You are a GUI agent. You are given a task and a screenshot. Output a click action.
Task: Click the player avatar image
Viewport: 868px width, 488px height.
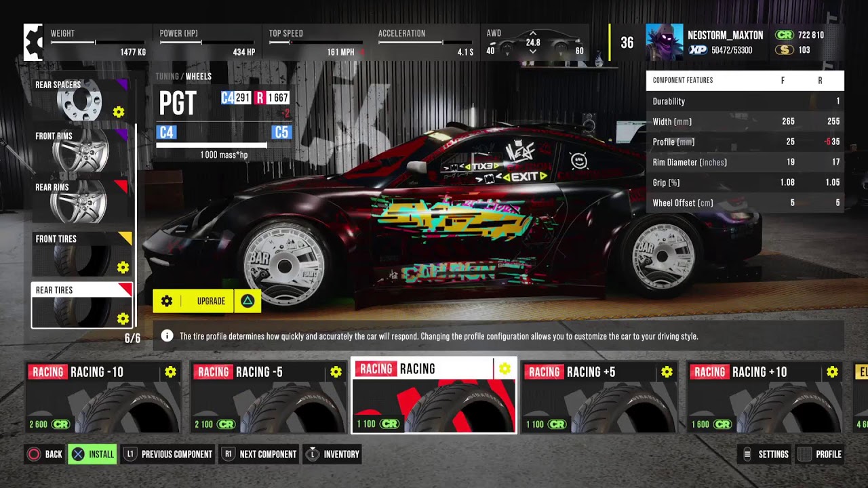pyautogui.click(x=664, y=42)
